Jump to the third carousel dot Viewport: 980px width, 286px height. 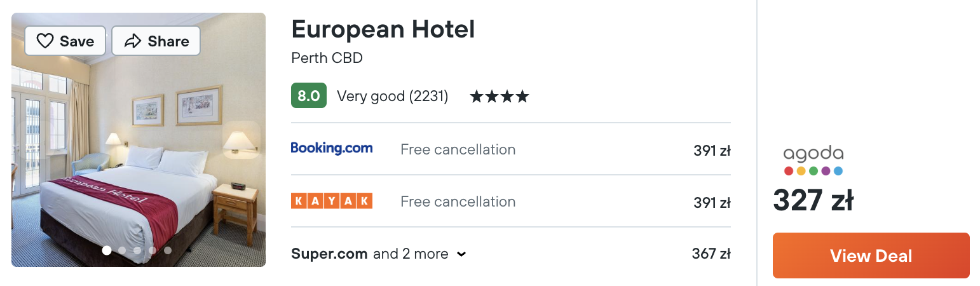[x=137, y=250]
